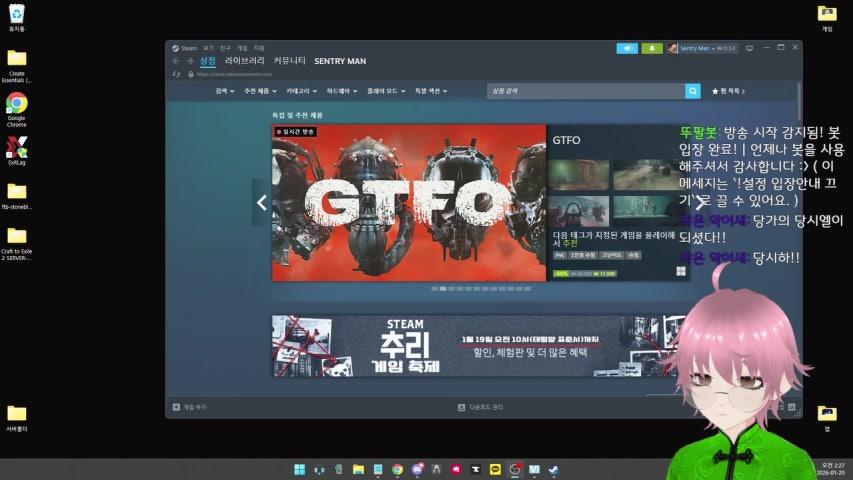Show next featured game with right arrow
This screenshot has width=853, height=480.
[x=700, y=202]
